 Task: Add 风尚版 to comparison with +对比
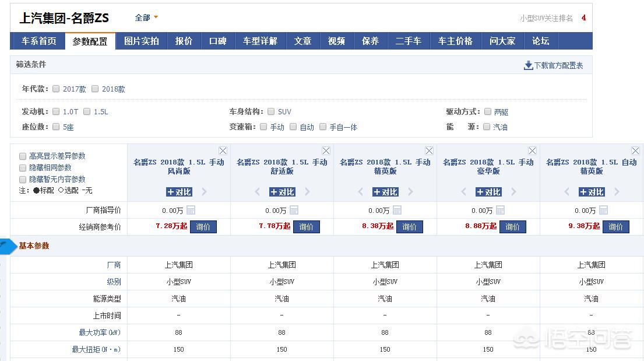point(179,192)
